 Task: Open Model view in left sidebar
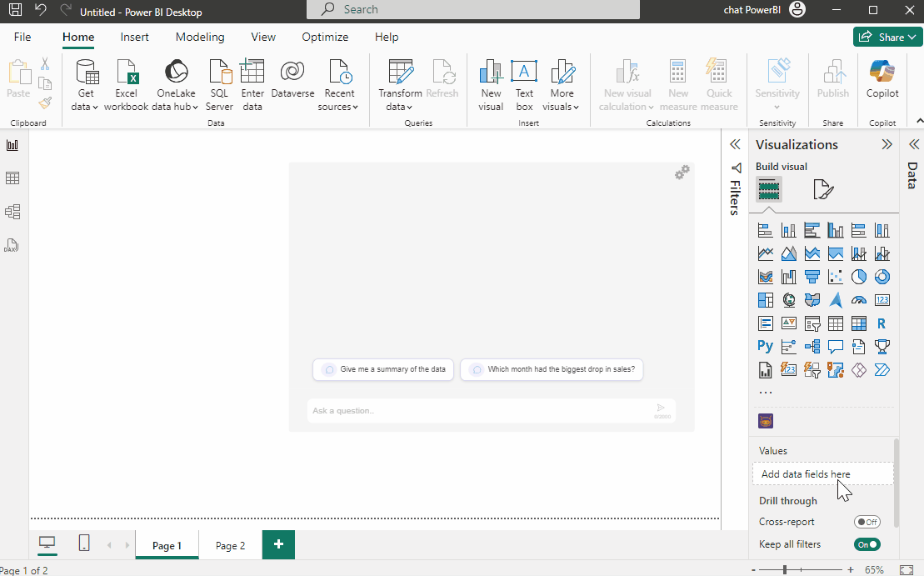(12, 212)
